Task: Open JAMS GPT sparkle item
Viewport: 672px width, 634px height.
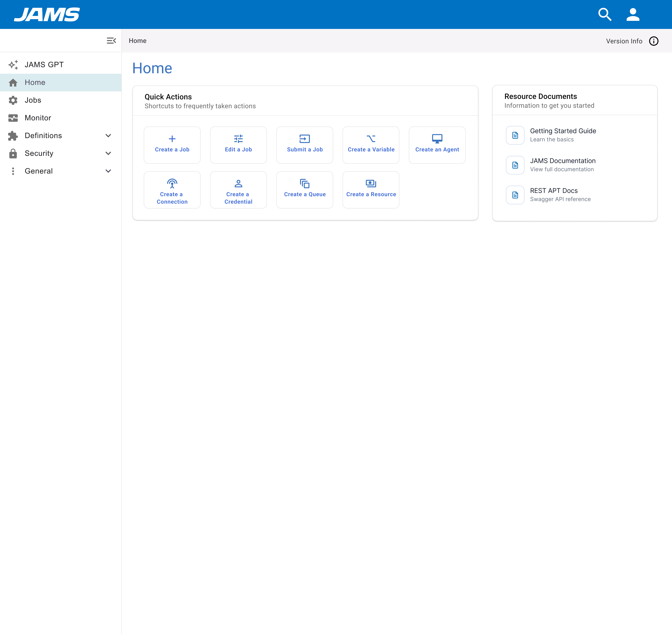Action: [44, 65]
